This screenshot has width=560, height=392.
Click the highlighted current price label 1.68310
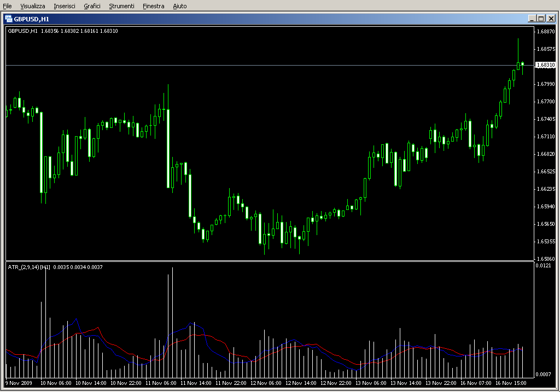coord(546,65)
